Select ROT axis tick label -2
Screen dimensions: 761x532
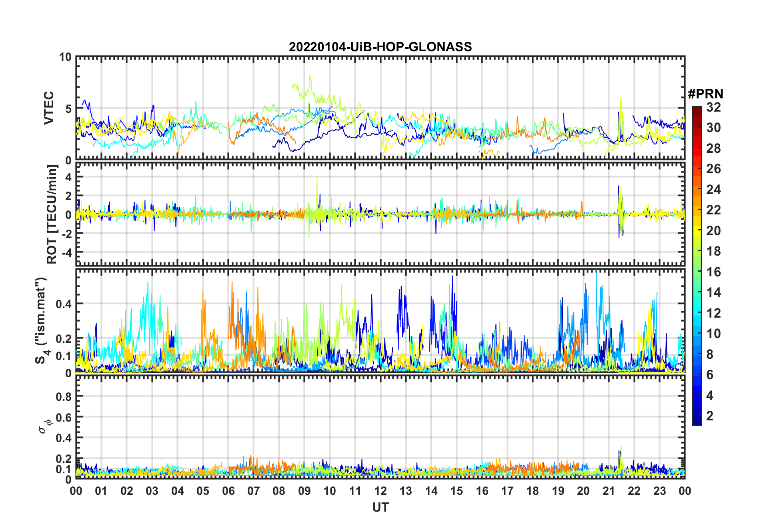coord(66,234)
